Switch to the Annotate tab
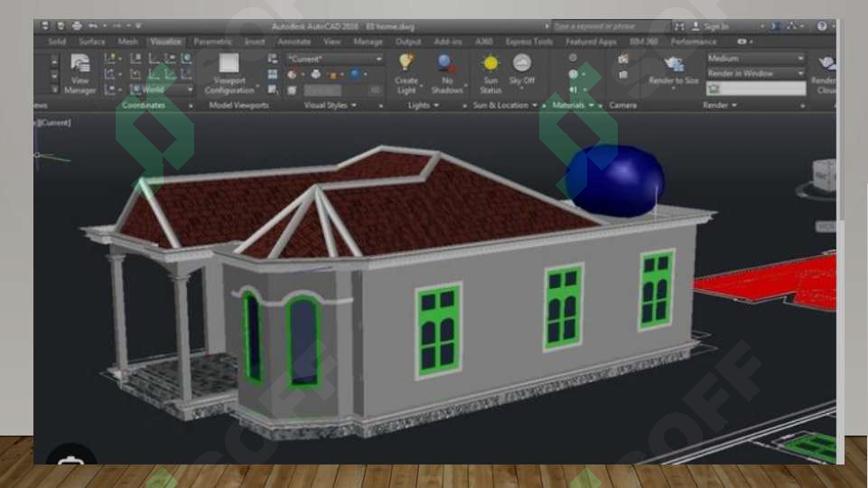 click(294, 42)
